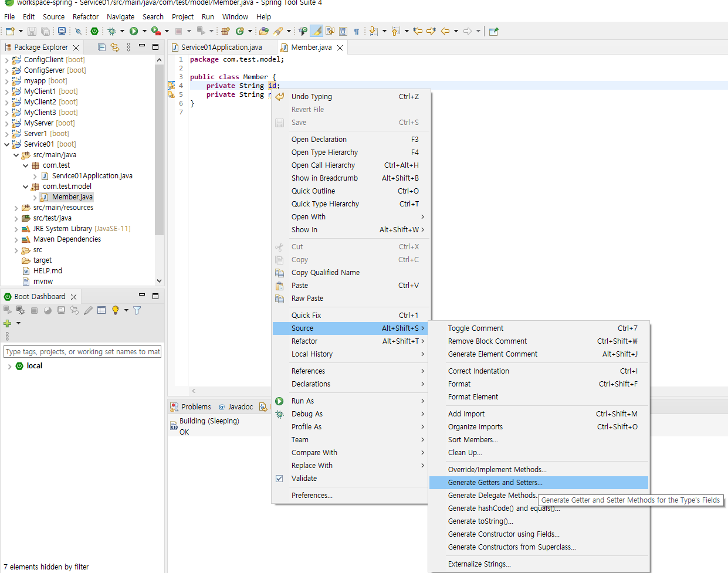Select HELP.md file in Package Explorer

point(48,271)
